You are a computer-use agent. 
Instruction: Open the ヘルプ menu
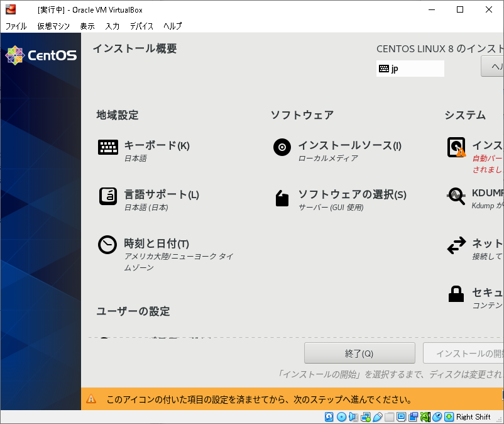(173, 26)
